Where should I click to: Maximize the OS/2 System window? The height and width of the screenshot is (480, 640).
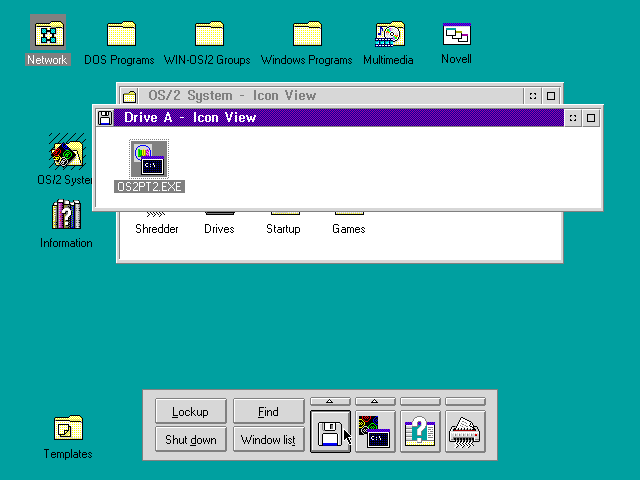click(551, 96)
